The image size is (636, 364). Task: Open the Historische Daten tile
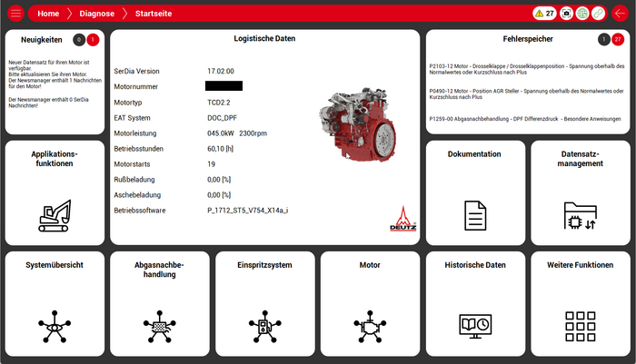coord(474,304)
